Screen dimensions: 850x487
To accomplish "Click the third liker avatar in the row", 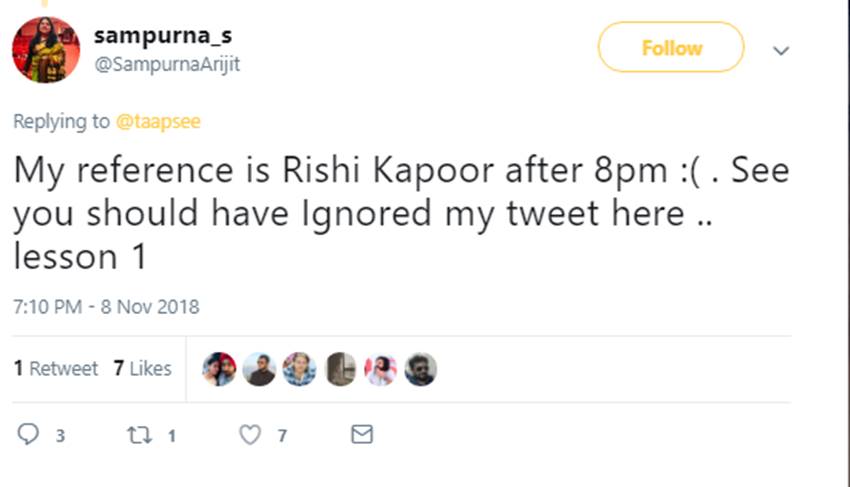I will point(299,369).
